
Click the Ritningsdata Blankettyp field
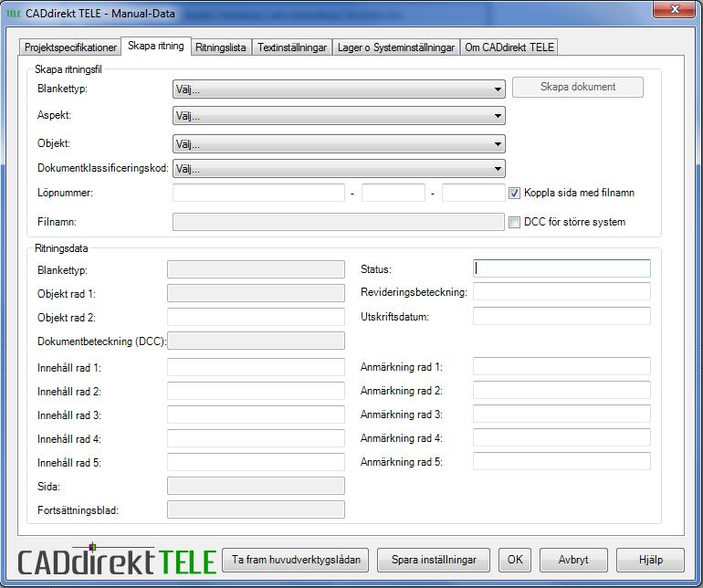tap(256, 269)
